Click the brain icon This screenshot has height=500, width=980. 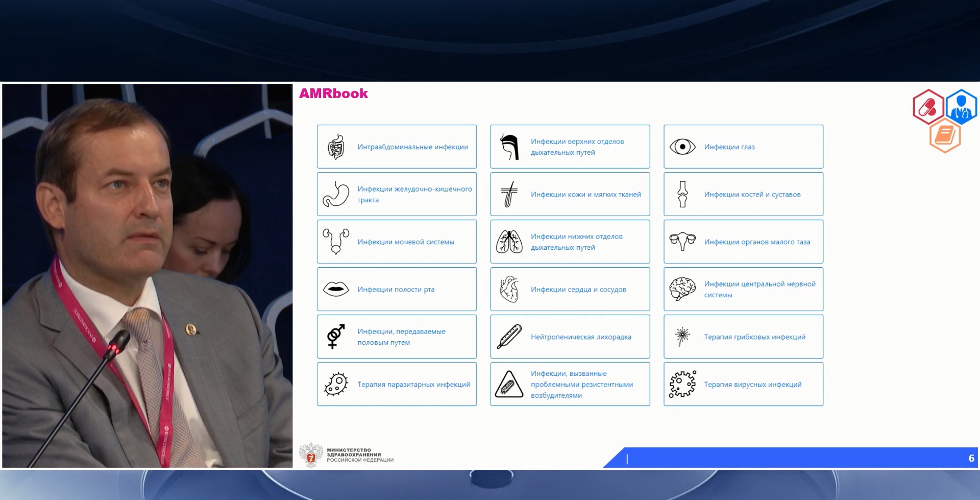coord(682,289)
